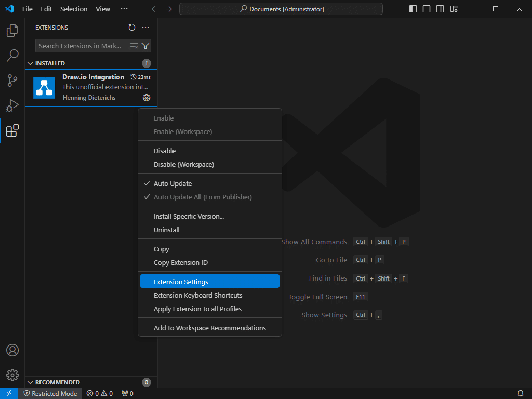Image resolution: width=532 pixels, height=399 pixels.
Task: Click the Draw.io Integration extension logo
Action: pyautogui.click(x=44, y=88)
